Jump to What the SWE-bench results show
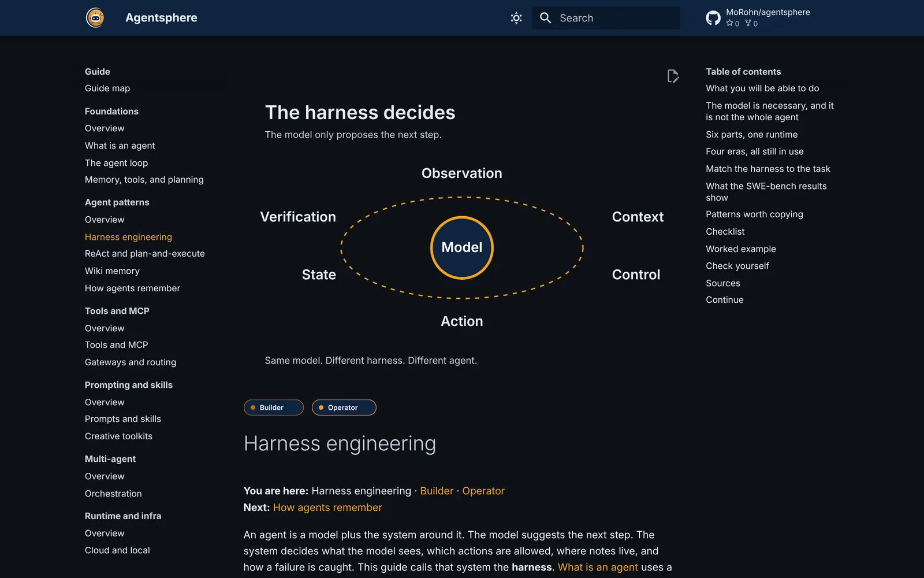 point(766,192)
